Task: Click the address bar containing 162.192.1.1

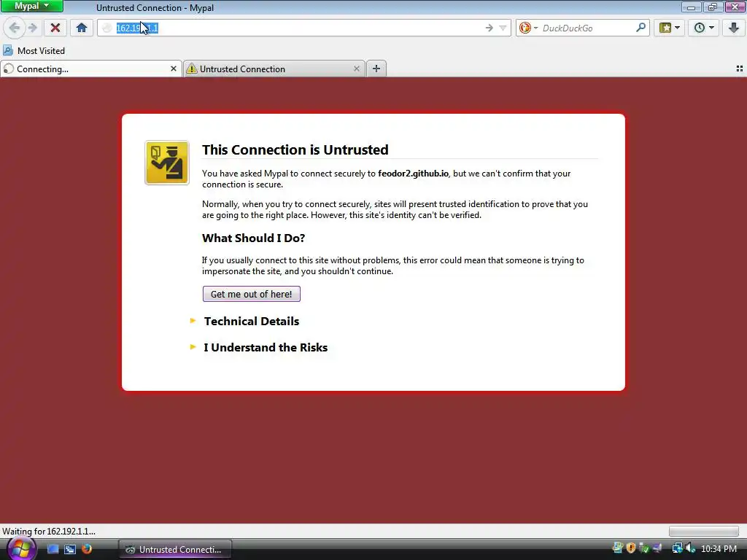Action: [304, 28]
